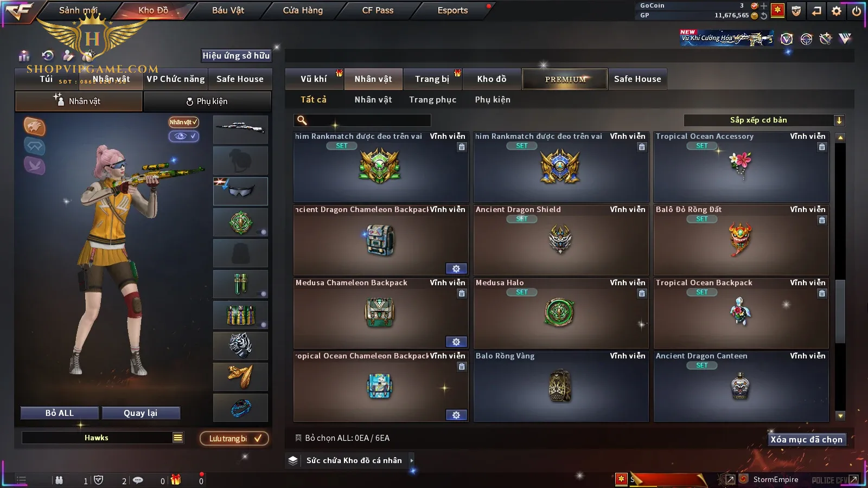This screenshot has height=488, width=868.
Task: Expand Sức chứa Kho đồ cá nhân
Action: coord(412,460)
